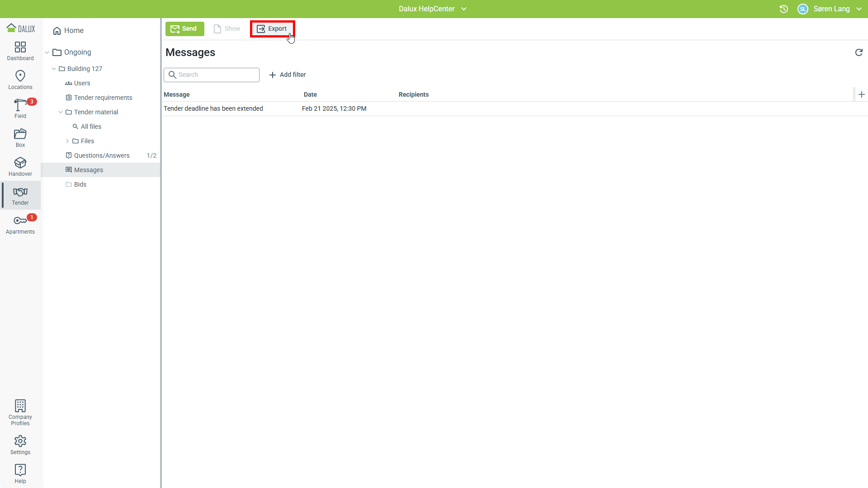Open Bids in the tree
Screen dimensions: 868x488
point(80,184)
